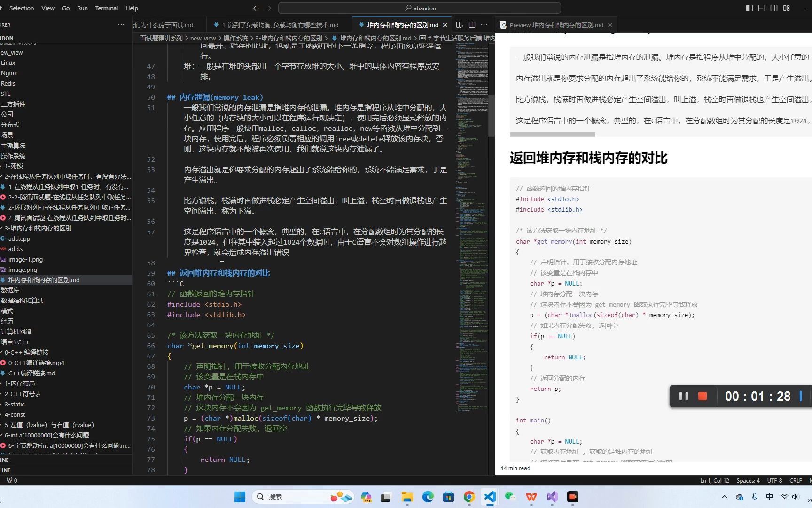The image size is (812, 508).
Task: Click breadcrumb 操作系统
Action: tap(235, 38)
